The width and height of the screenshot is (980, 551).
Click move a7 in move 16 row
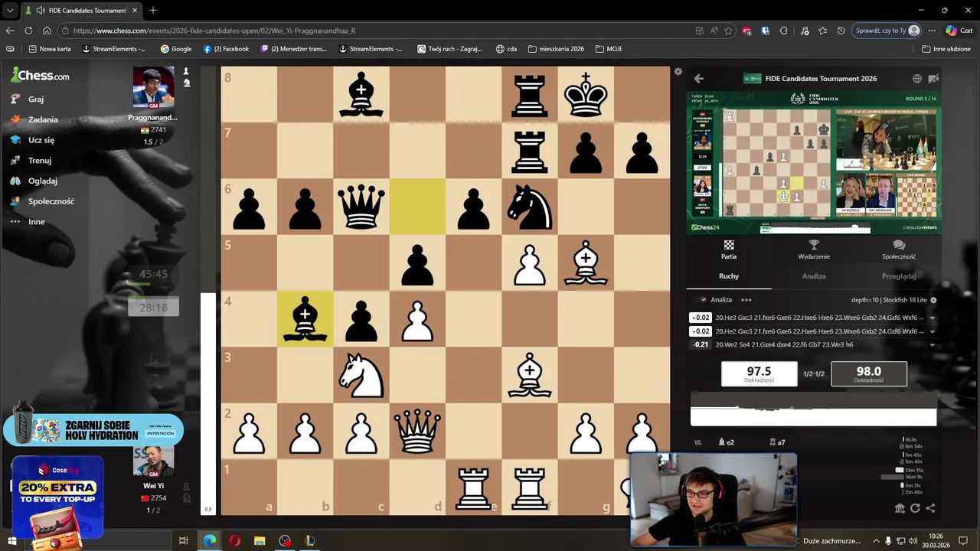pyautogui.click(x=777, y=442)
